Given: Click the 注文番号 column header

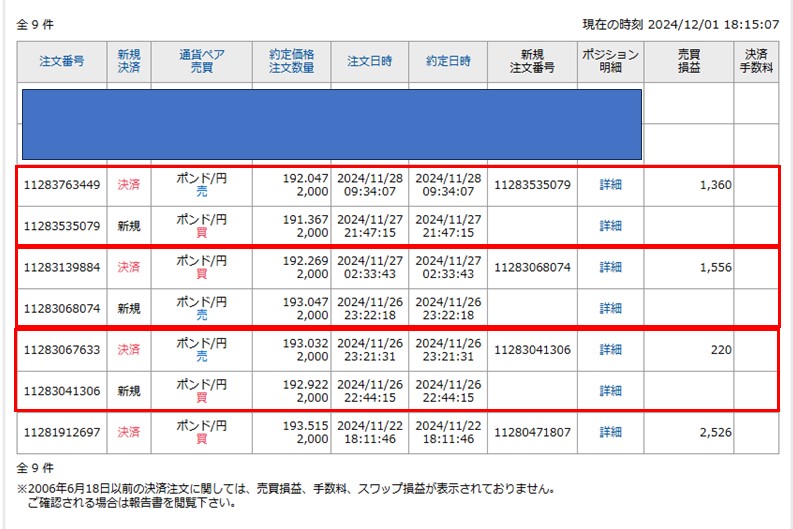Looking at the screenshot, I should (61, 61).
